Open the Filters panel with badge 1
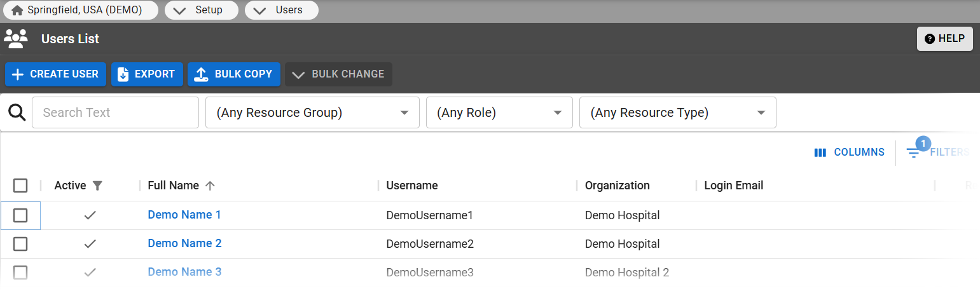Viewport: 980px width, 291px height. (x=937, y=152)
